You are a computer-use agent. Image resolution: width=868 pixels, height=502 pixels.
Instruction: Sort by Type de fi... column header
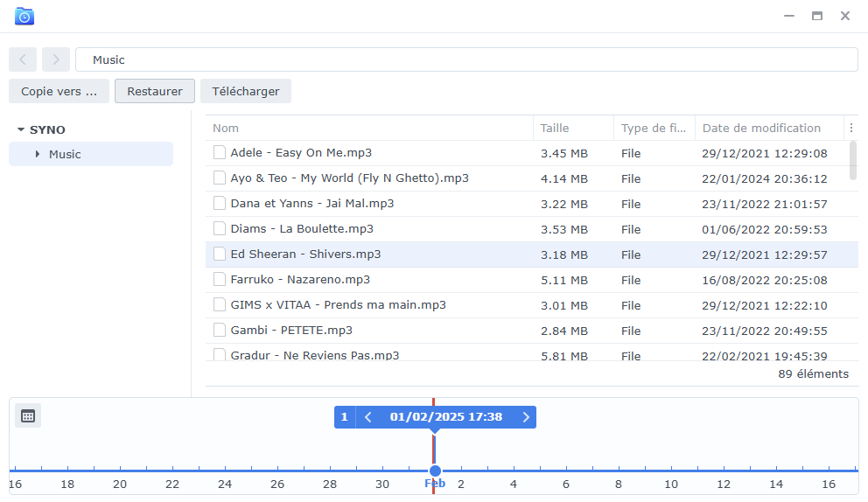click(x=654, y=128)
